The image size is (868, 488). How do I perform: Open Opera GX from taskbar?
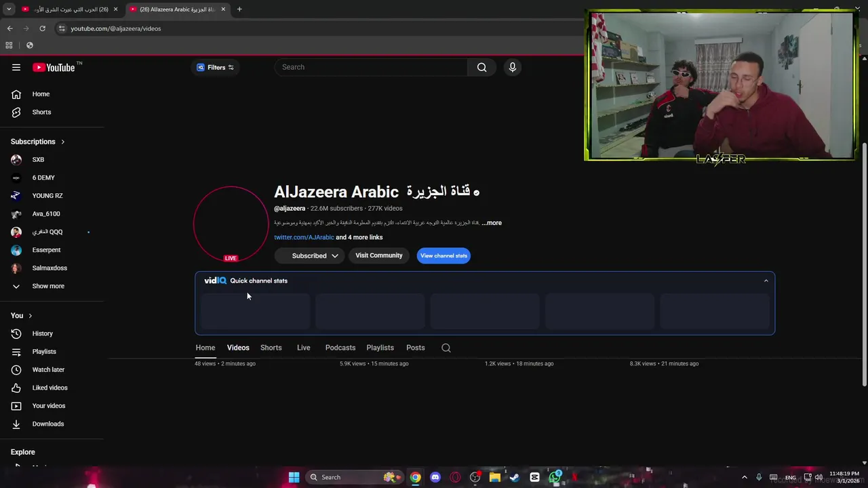point(455,477)
